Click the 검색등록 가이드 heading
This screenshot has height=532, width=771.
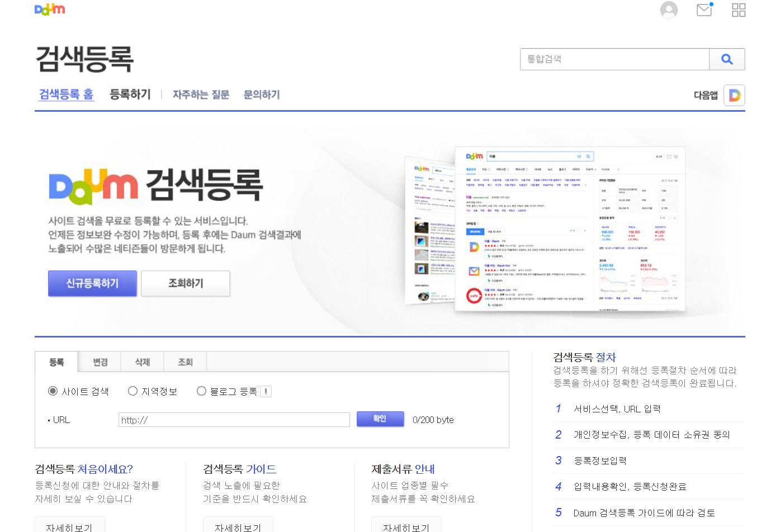click(240, 469)
